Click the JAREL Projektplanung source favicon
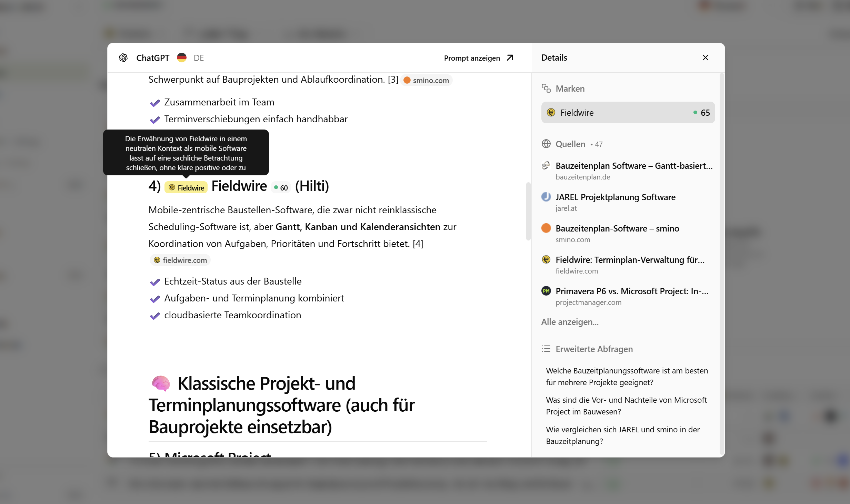The height and width of the screenshot is (504, 850). [x=546, y=197]
